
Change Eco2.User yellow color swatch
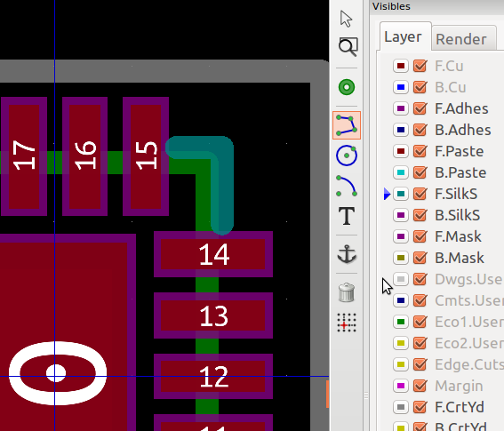[401, 343]
